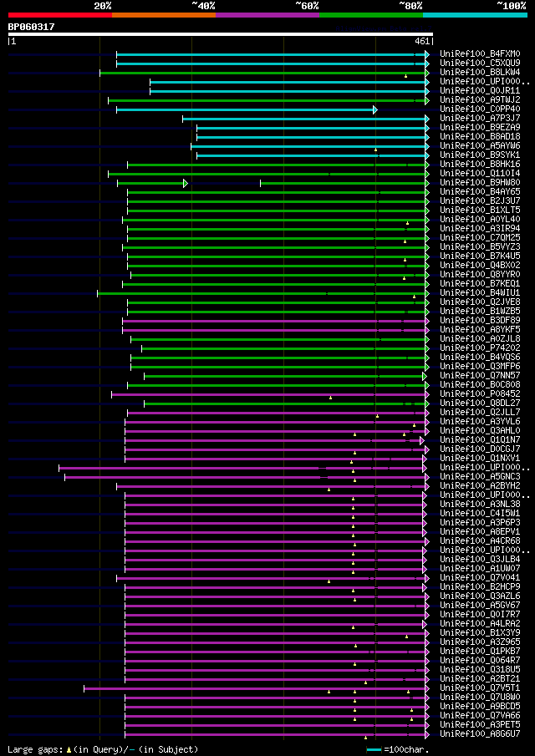Click the orange ~40% identity legend segment

click(164, 15)
